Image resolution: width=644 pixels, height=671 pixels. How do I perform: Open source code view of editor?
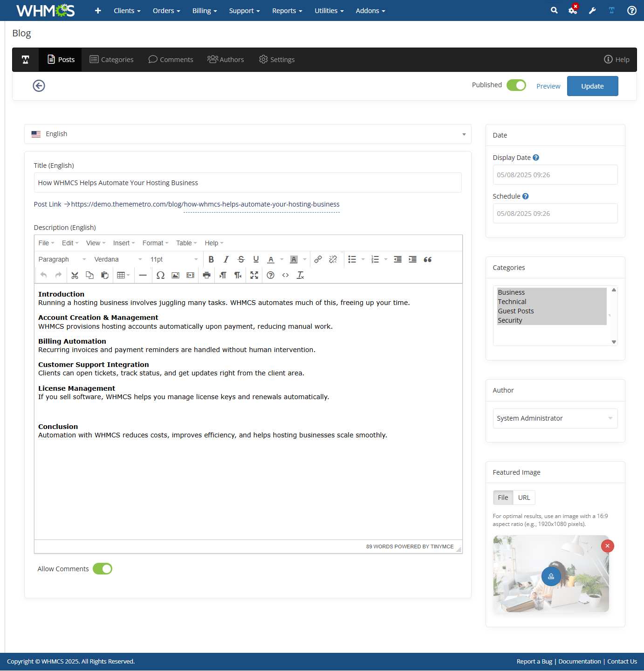(x=285, y=275)
